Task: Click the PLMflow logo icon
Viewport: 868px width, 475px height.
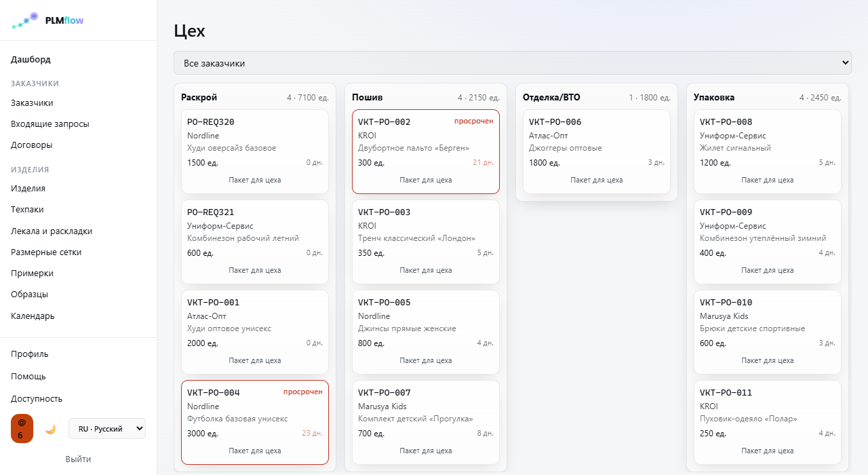Action: coord(25,20)
